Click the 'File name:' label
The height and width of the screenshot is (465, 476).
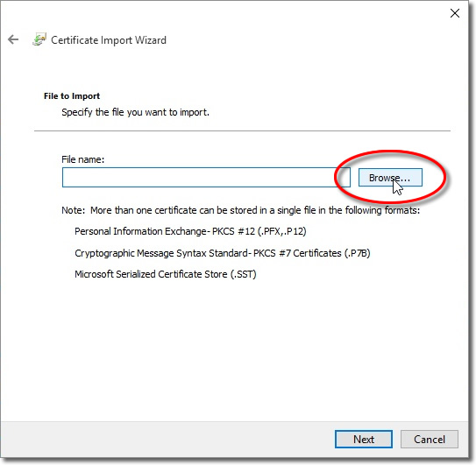[83, 159]
